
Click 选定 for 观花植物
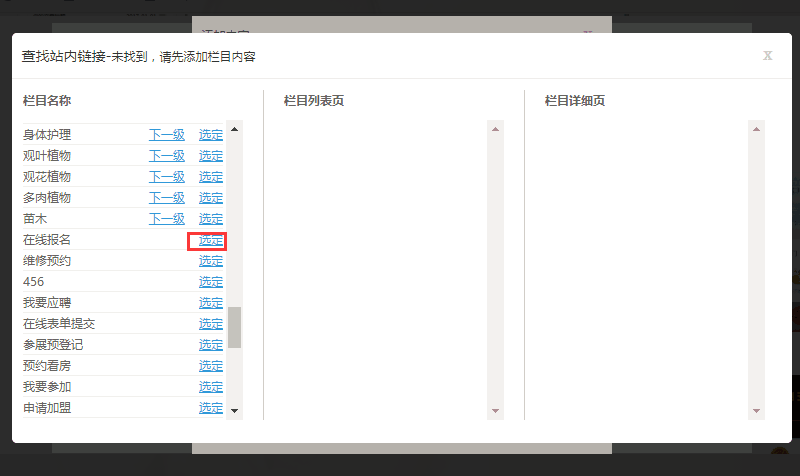click(211, 177)
